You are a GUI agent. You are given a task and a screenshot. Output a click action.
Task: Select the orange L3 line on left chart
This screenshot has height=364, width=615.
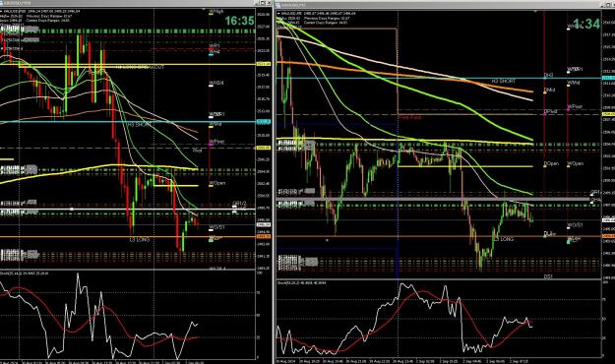[128, 236]
